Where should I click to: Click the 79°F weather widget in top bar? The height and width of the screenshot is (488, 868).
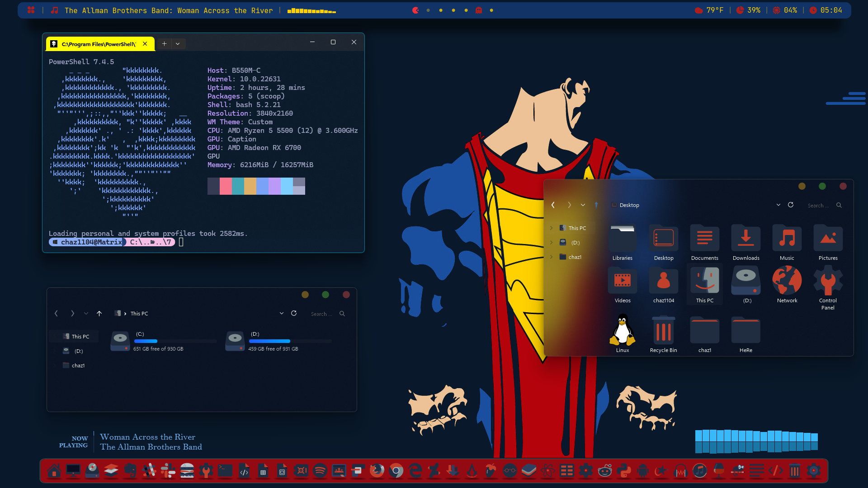pyautogui.click(x=709, y=10)
